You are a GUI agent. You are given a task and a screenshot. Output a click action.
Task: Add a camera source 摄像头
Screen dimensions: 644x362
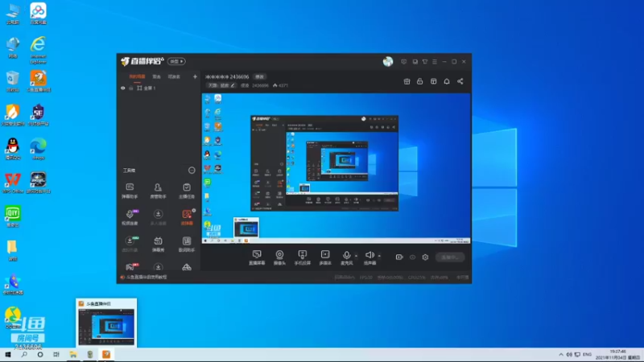(x=279, y=257)
